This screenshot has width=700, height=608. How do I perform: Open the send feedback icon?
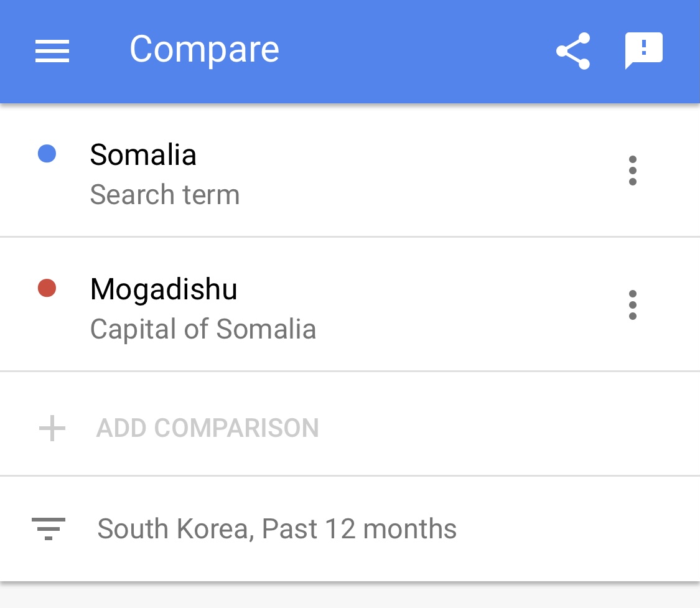(x=643, y=50)
